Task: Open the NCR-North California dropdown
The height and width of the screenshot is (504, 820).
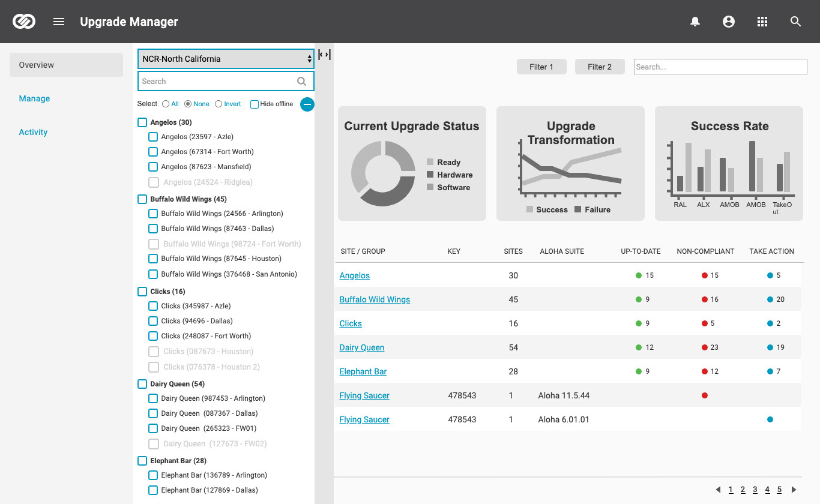Action: (226, 59)
